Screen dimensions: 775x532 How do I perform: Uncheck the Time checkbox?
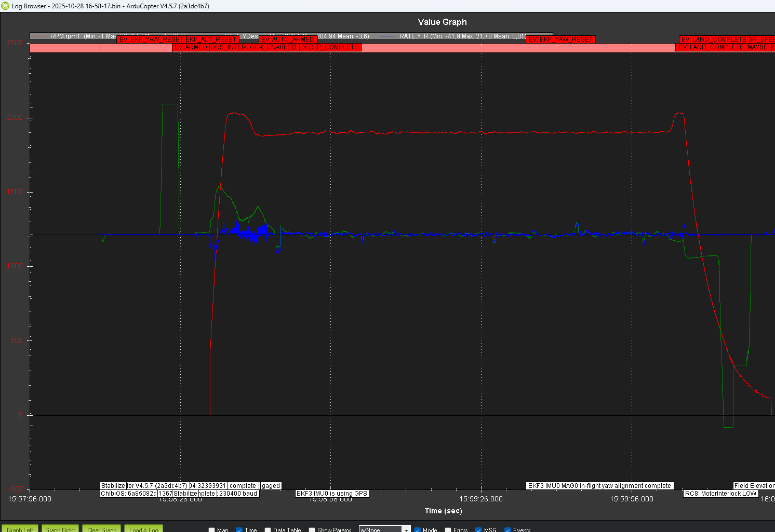[x=239, y=530]
